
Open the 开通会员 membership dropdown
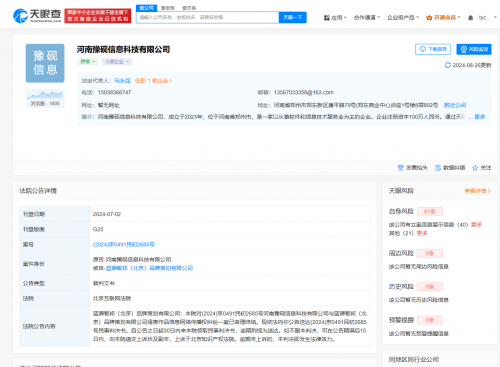click(443, 17)
